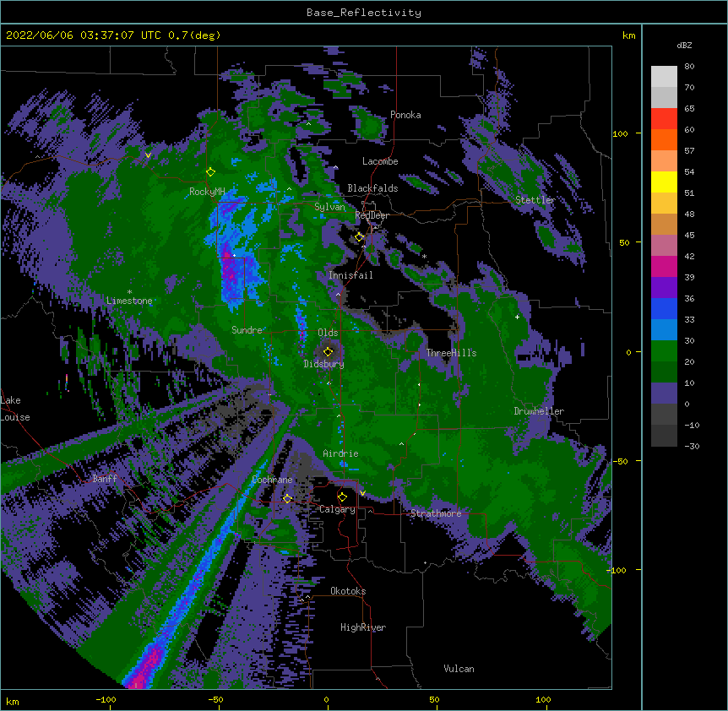Select the bright green 20-30 dBZ swatch
Screen dimensions: 728x711
click(x=664, y=351)
